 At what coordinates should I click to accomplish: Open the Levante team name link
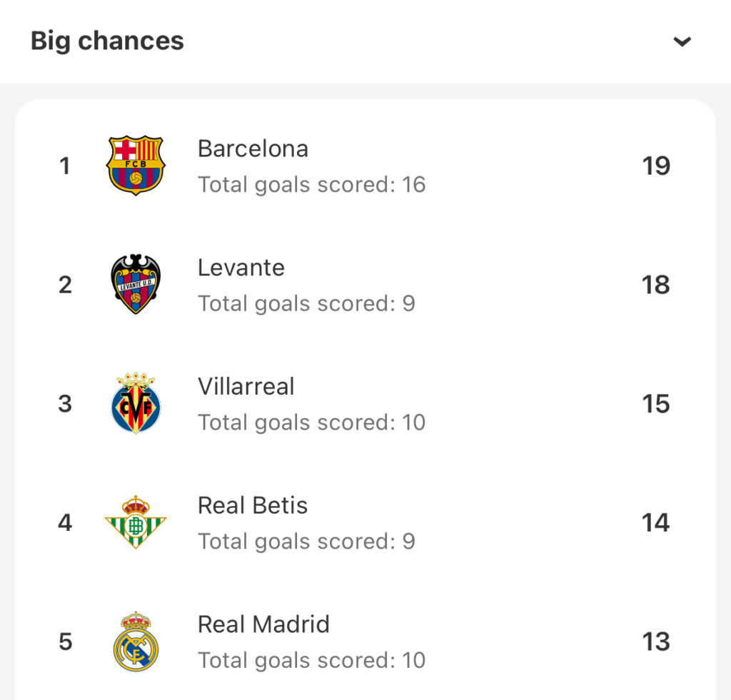[x=241, y=268]
